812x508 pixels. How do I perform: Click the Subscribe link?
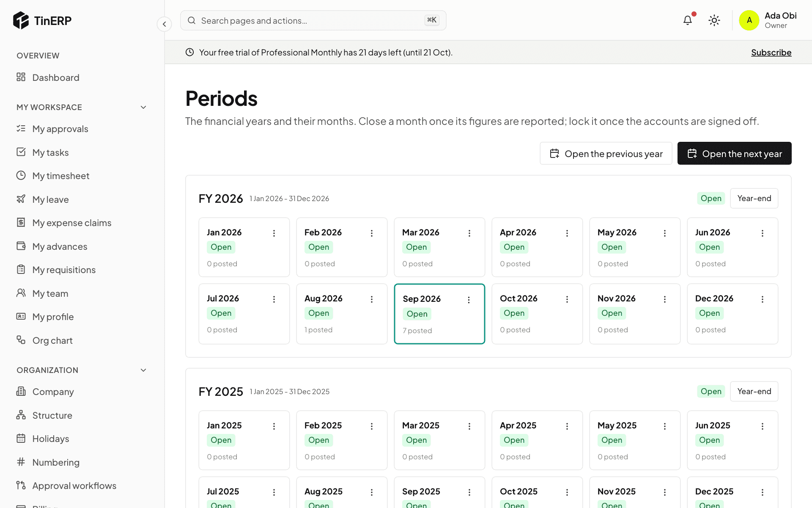tap(771, 52)
